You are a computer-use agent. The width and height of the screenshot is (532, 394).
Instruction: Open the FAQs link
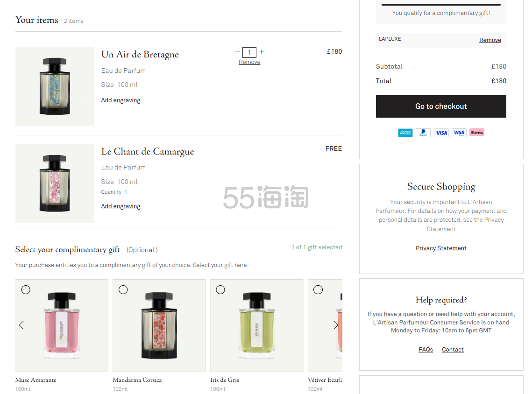point(426,350)
